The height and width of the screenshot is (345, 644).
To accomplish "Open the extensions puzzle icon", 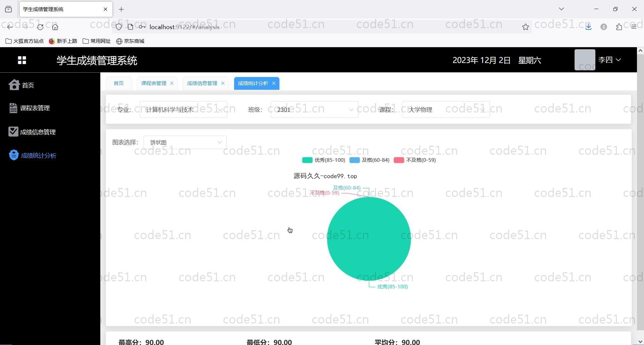I will pos(619,27).
